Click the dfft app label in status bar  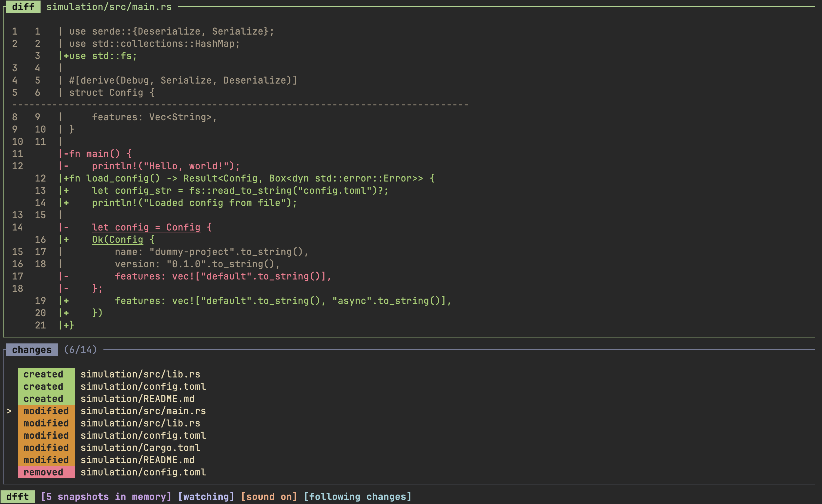coord(17,496)
